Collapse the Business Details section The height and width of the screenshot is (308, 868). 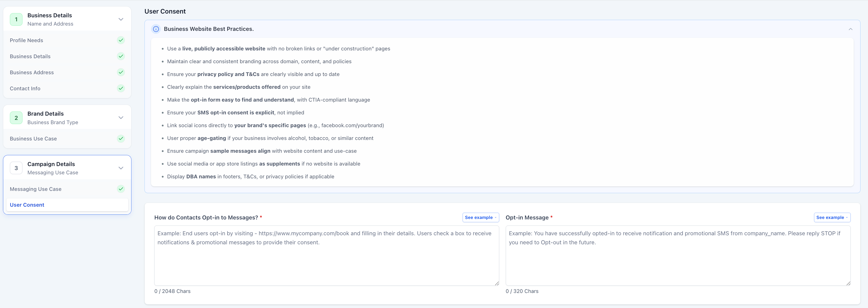point(121,19)
